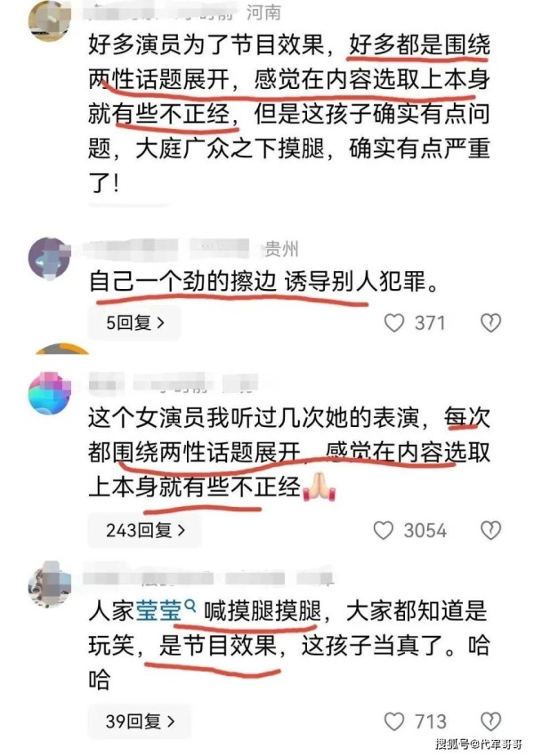This screenshot has height=756, width=534.
Task: Expand the 243回复 replies
Action: click(x=144, y=530)
